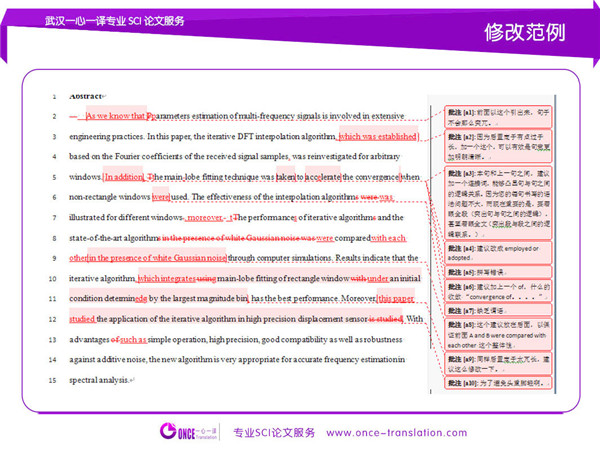Click inserted text 'In addition,'
Image resolution: width=600 pixels, height=450 pixels.
[124, 177]
